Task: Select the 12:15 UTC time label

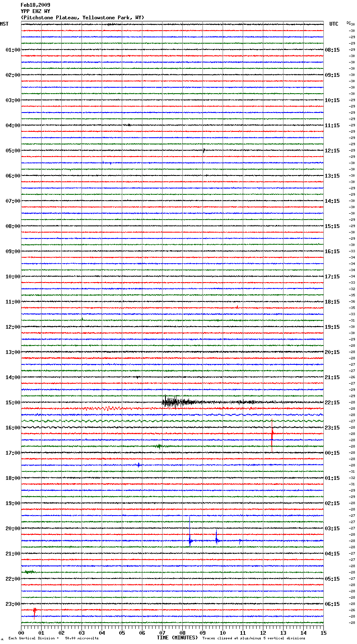Action: click(x=332, y=151)
